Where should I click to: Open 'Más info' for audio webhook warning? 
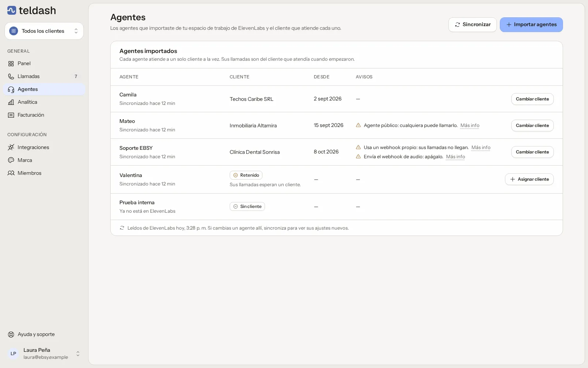(455, 157)
